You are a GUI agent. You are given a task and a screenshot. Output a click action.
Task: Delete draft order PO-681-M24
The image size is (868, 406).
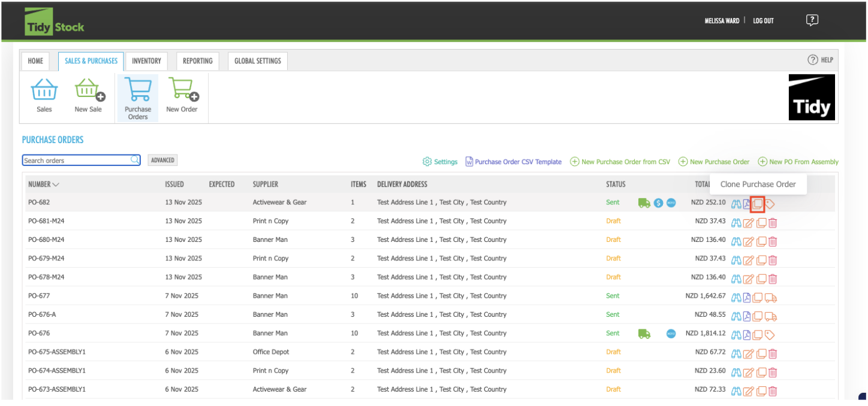[773, 223]
